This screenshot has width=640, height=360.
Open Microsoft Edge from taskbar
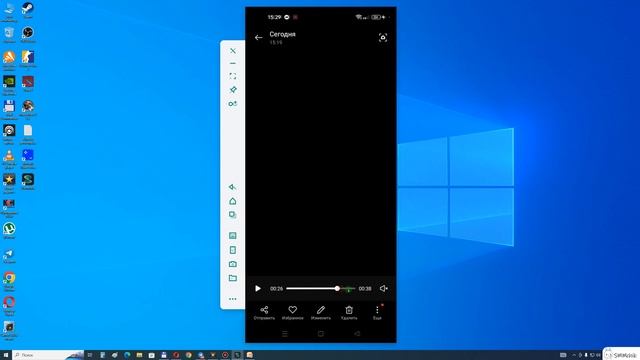coord(127,355)
